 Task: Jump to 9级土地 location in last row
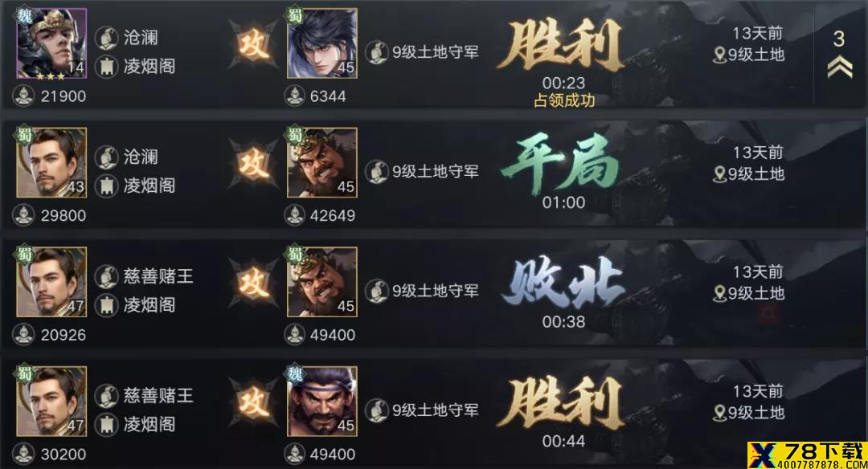coord(749,413)
